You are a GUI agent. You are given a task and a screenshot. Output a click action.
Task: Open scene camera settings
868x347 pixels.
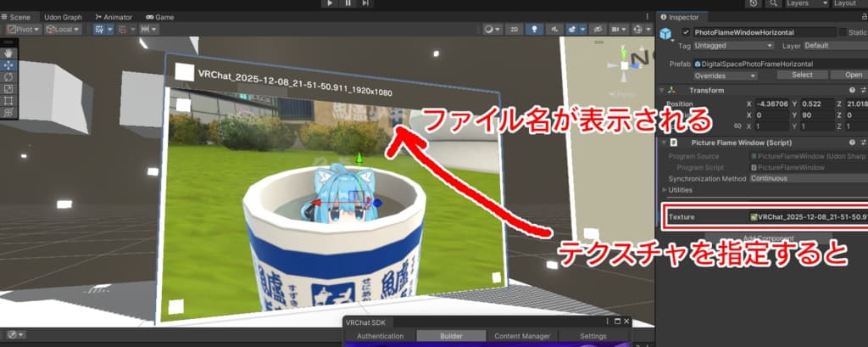[x=618, y=30]
